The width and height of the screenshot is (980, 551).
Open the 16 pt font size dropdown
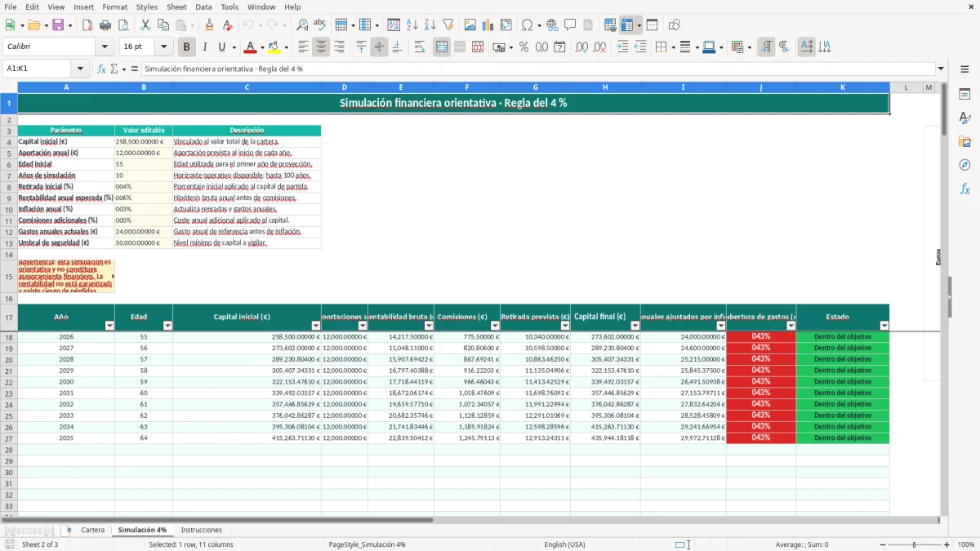pos(163,47)
